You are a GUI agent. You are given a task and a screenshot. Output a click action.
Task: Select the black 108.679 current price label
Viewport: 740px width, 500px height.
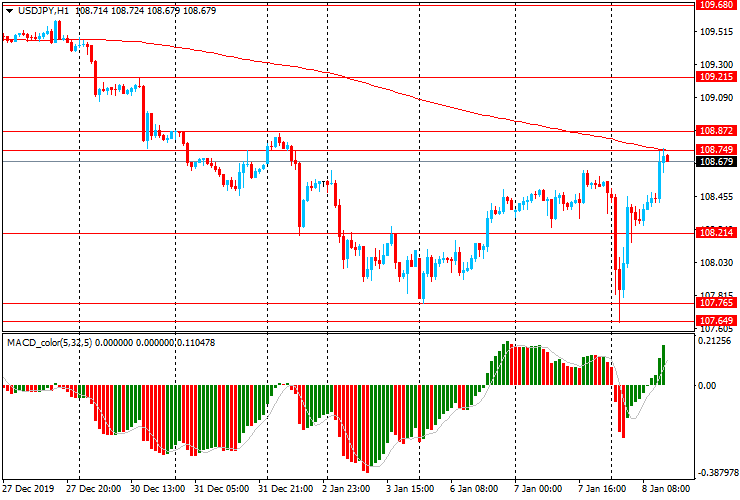click(x=716, y=162)
